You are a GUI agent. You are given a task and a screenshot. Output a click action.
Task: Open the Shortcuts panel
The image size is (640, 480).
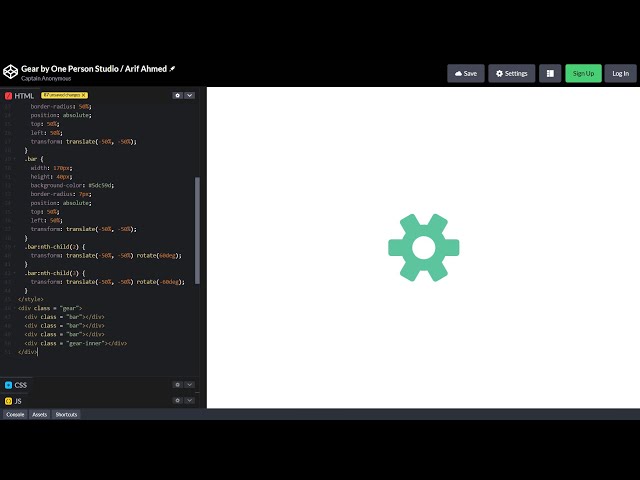pyautogui.click(x=66, y=414)
